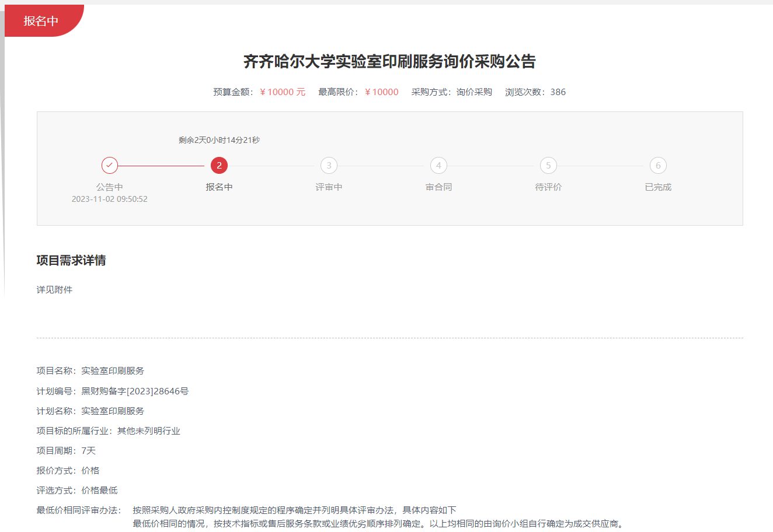The height and width of the screenshot is (532, 773).
Task: Select the 审合同 step label
Action: click(x=438, y=187)
